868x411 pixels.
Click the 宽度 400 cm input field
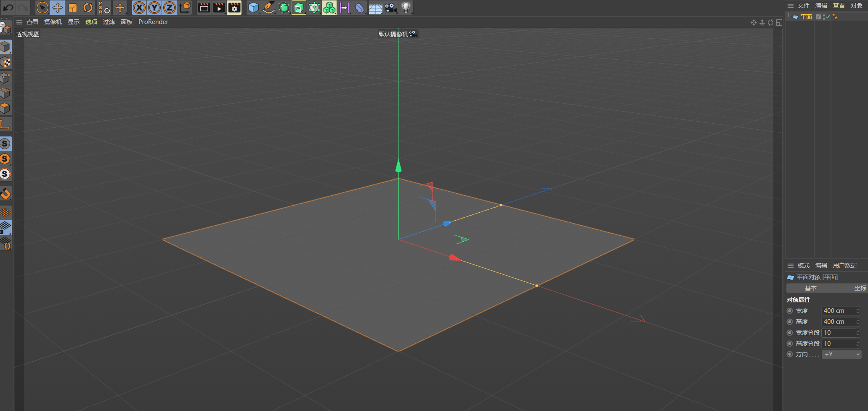coord(839,310)
